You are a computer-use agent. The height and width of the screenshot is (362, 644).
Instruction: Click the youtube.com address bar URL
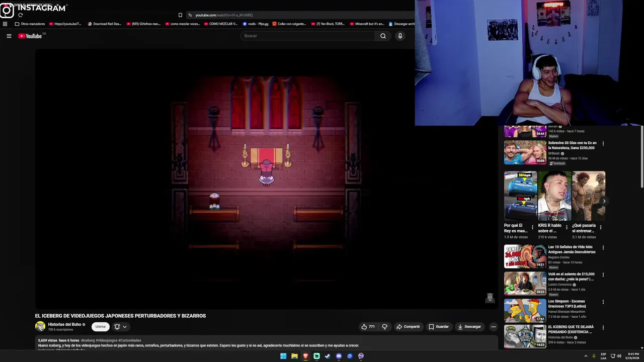224,15
